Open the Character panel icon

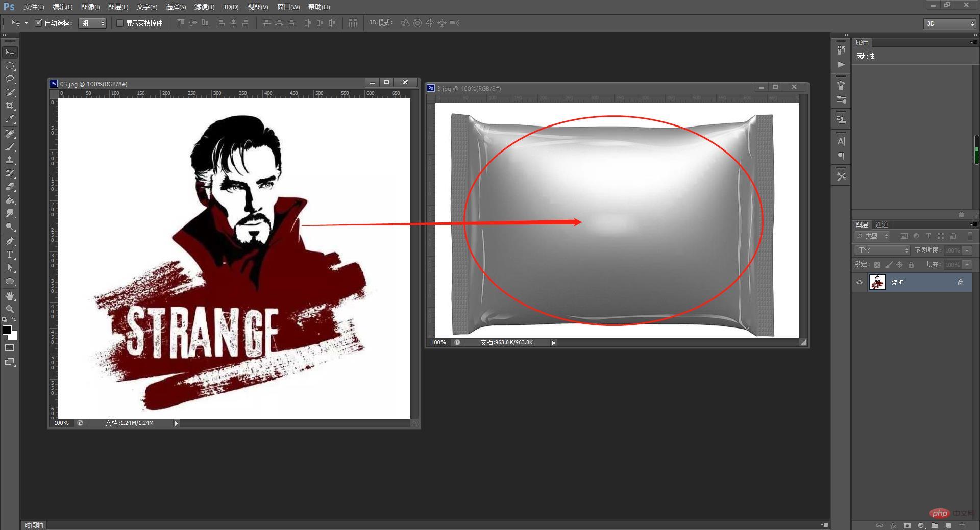[841, 141]
